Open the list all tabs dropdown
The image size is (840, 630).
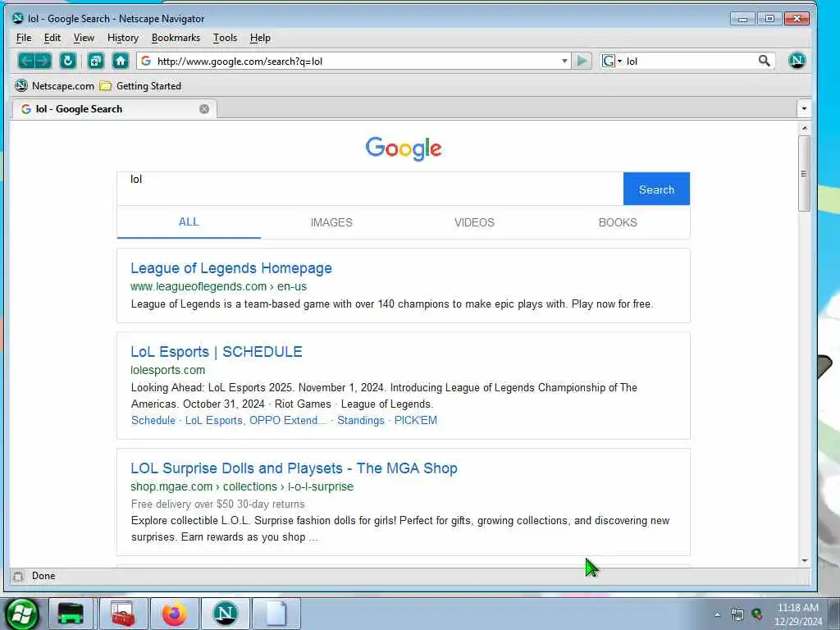click(804, 109)
